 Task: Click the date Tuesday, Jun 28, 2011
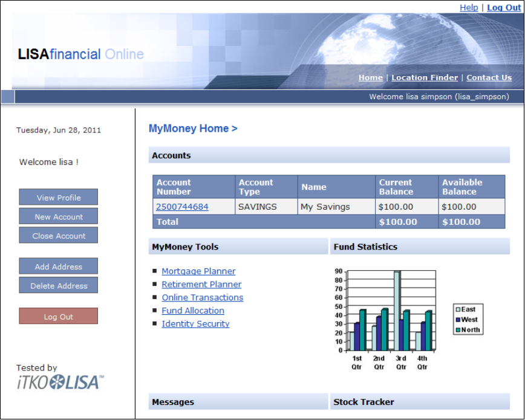pyautogui.click(x=59, y=130)
